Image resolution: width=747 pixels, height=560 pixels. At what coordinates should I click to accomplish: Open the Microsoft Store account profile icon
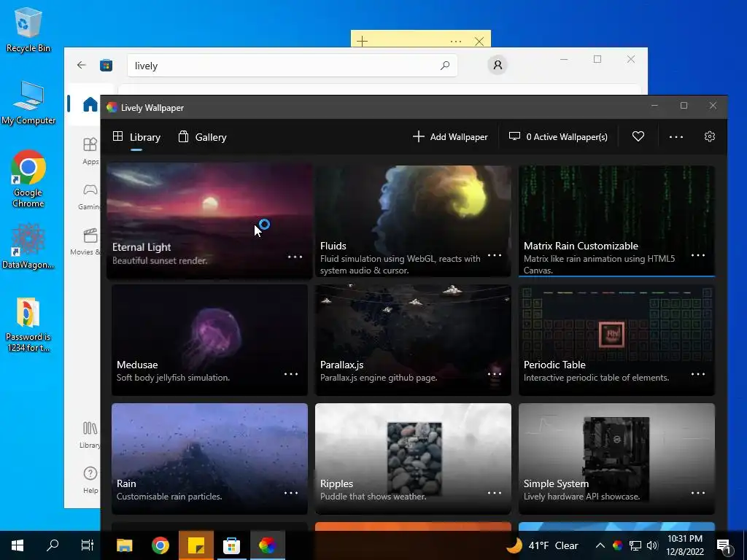(x=498, y=65)
